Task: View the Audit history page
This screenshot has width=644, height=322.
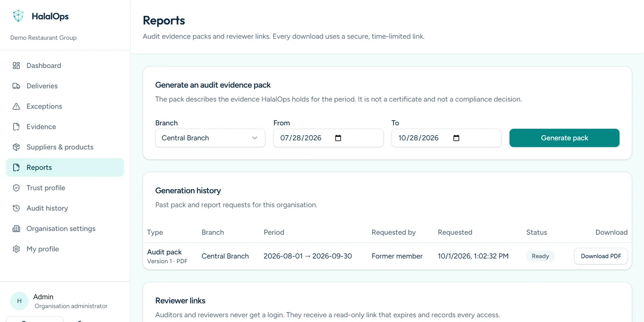Action: click(65, 208)
